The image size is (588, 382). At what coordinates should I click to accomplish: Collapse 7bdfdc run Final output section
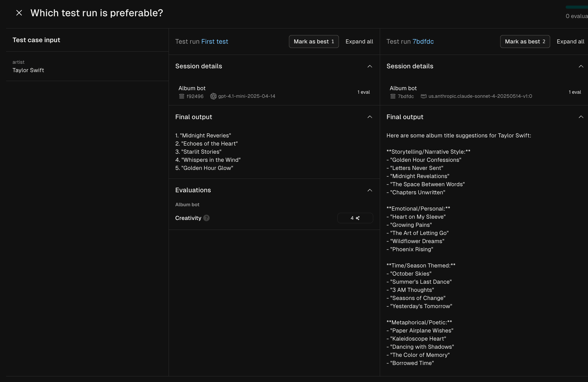(581, 117)
